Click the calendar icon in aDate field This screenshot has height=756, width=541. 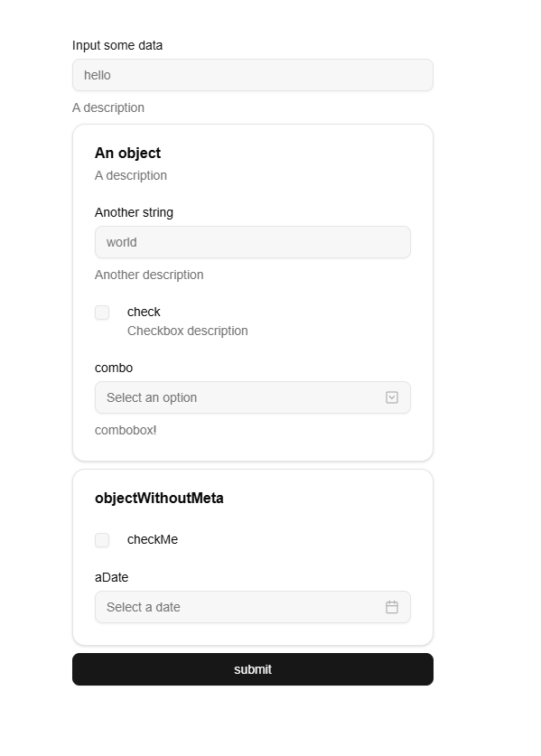click(x=391, y=607)
